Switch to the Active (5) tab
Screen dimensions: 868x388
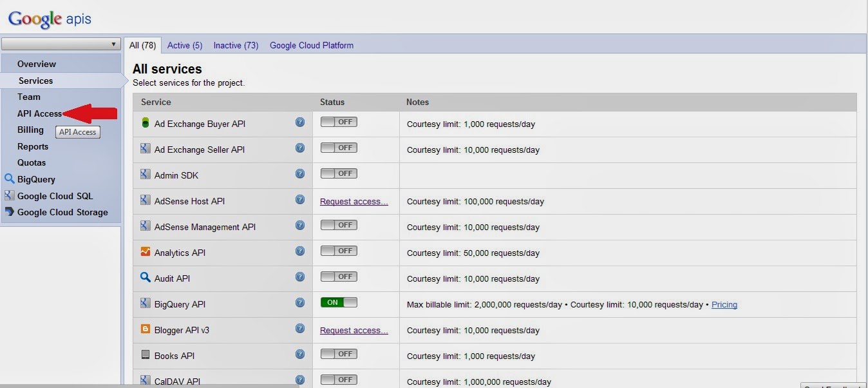[x=185, y=46]
